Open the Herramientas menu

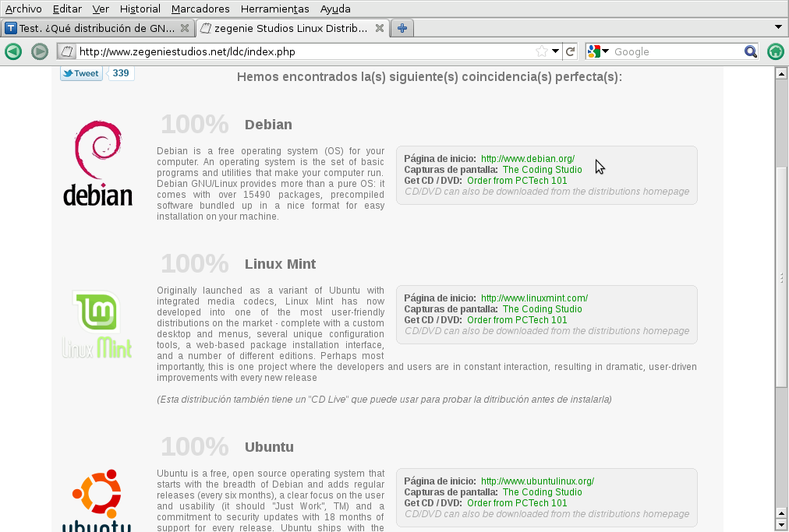(274, 9)
